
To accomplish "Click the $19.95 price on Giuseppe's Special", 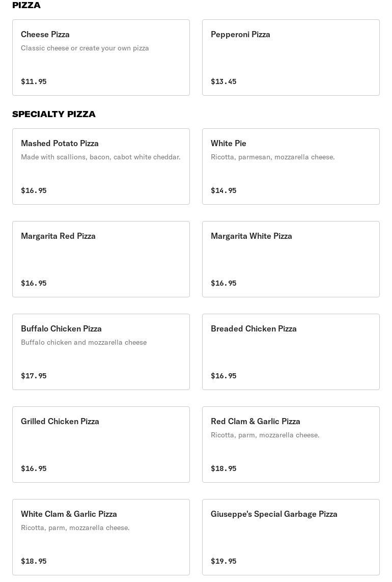I will point(223,561).
